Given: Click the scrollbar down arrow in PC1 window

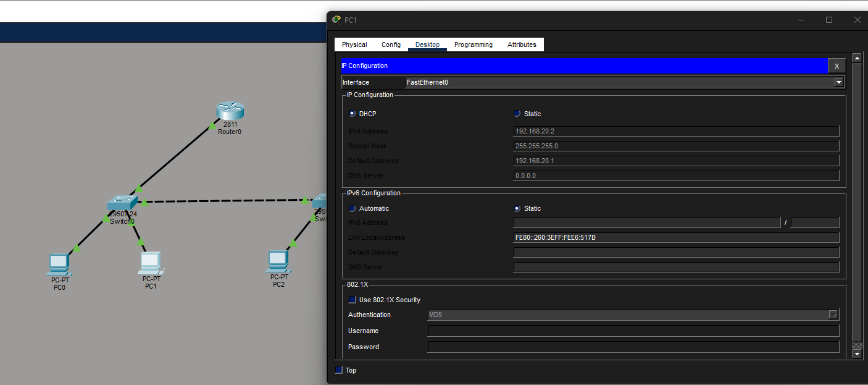Looking at the screenshot, I should pyautogui.click(x=857, y=353).
